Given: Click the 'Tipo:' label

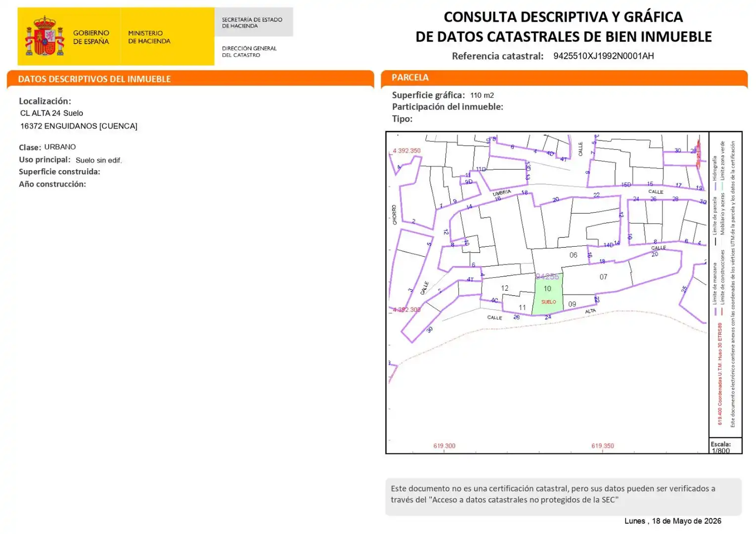Looking at the screenshot, I should click(x=402, y=119).
